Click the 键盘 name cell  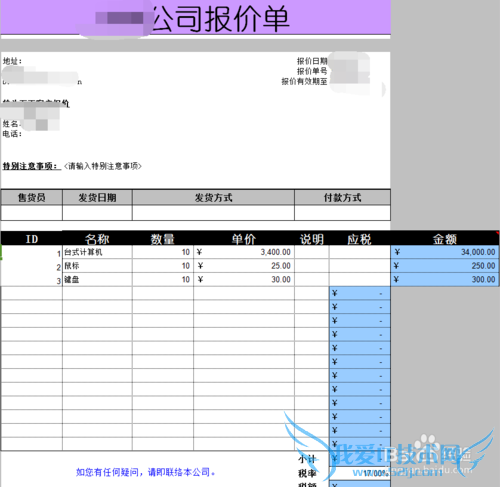coord(97,280)
